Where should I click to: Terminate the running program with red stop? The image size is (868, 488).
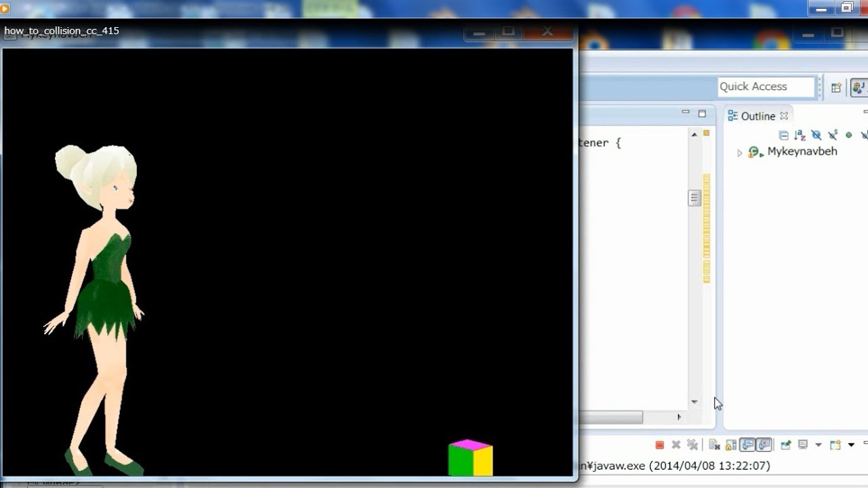coord(660,445)
